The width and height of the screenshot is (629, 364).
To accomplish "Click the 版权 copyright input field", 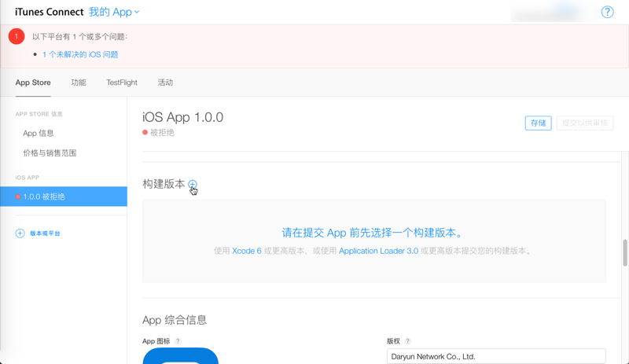I will [496, 356].
